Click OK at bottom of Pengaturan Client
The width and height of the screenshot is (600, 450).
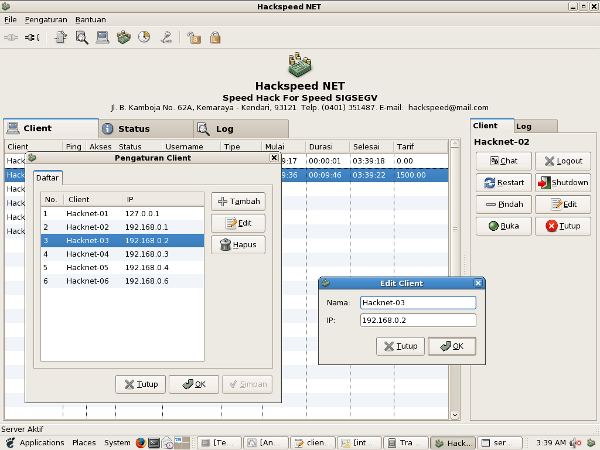[x=194, y=384]
